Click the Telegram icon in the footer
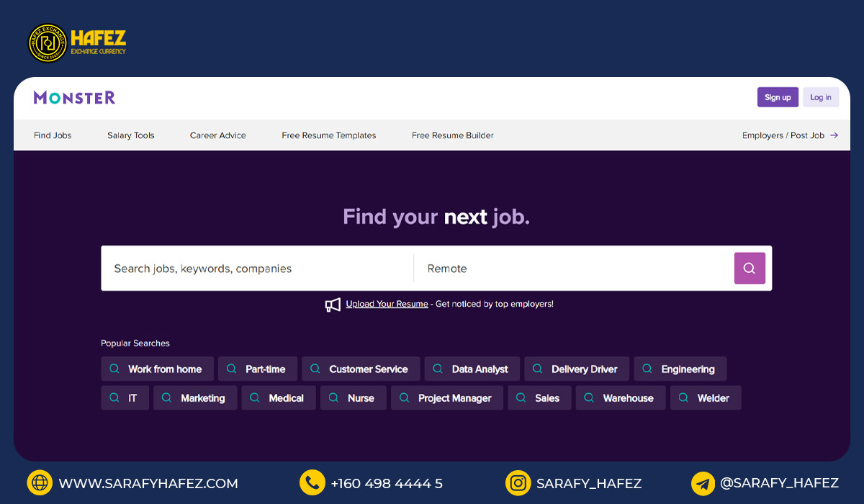 [x=703, y=483]
